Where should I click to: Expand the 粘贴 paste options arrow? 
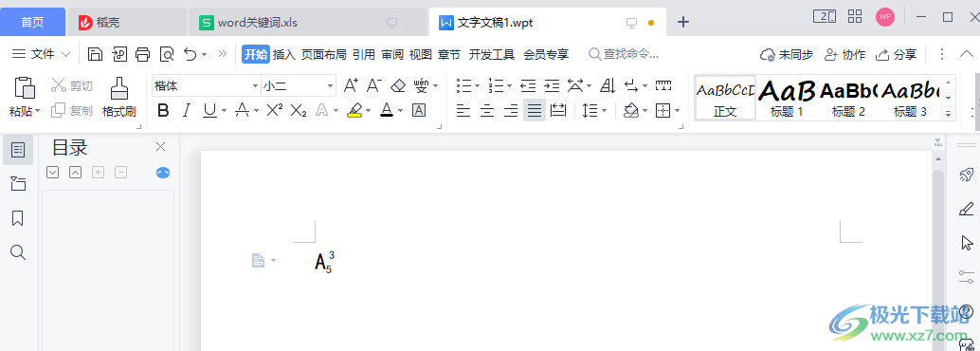pos(38,111)
